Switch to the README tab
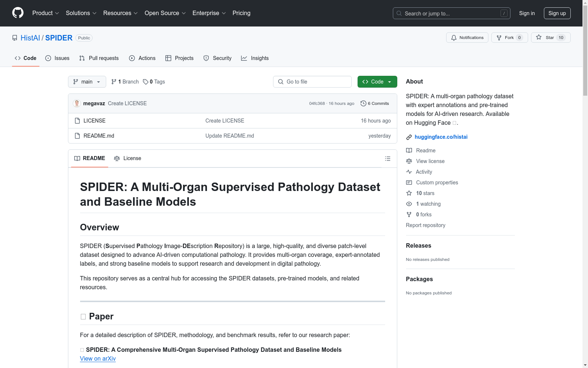 click(90, 158)
